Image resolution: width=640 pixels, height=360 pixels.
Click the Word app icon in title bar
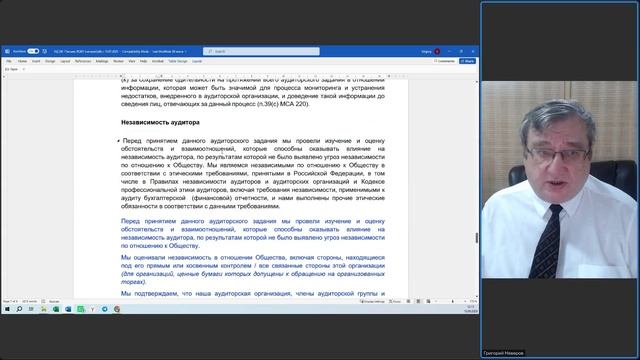[x=7, y=51]
